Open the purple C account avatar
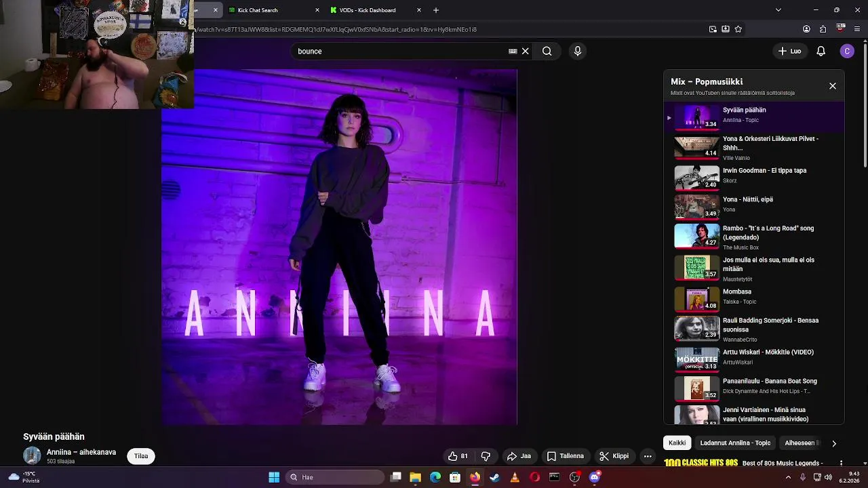This screenshot has height=488, width=868. tap(847, 51)
